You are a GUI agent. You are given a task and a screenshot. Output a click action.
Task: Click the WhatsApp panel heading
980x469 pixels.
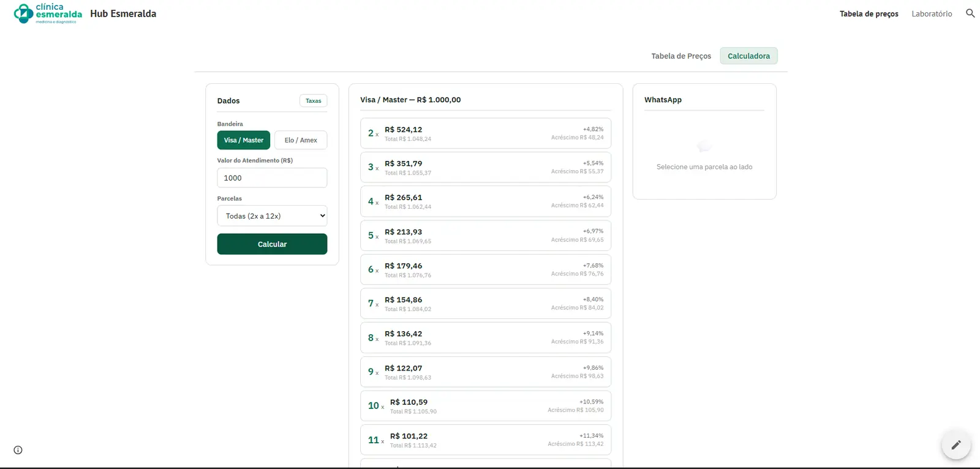pyautogui.click(x=663, y=100)
